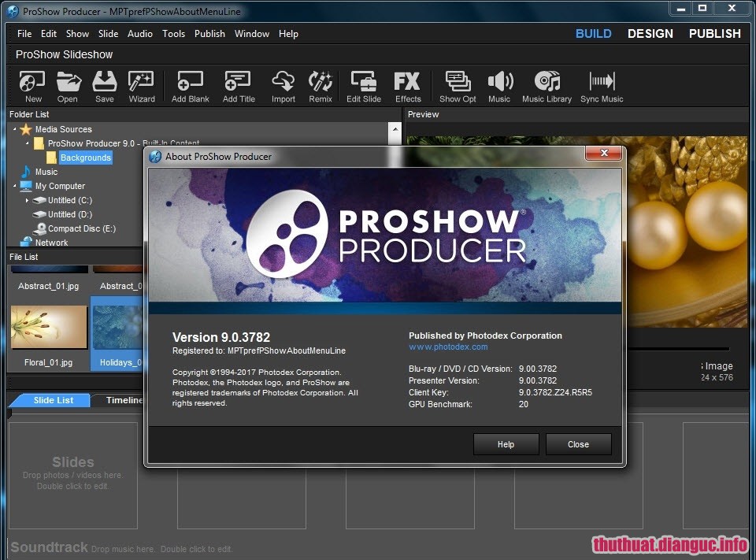Maximize the ProShow Producer window

point(702,8)
